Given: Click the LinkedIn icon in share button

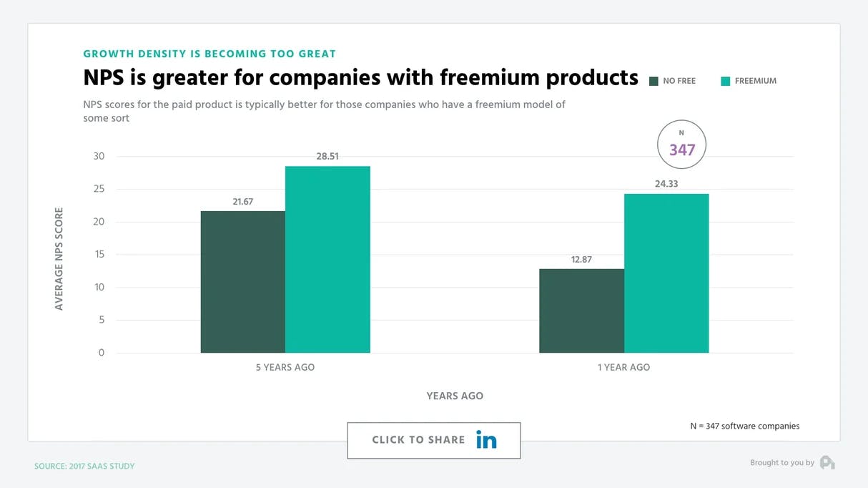Looking at the screenshot, I should [x=486, y=440].
